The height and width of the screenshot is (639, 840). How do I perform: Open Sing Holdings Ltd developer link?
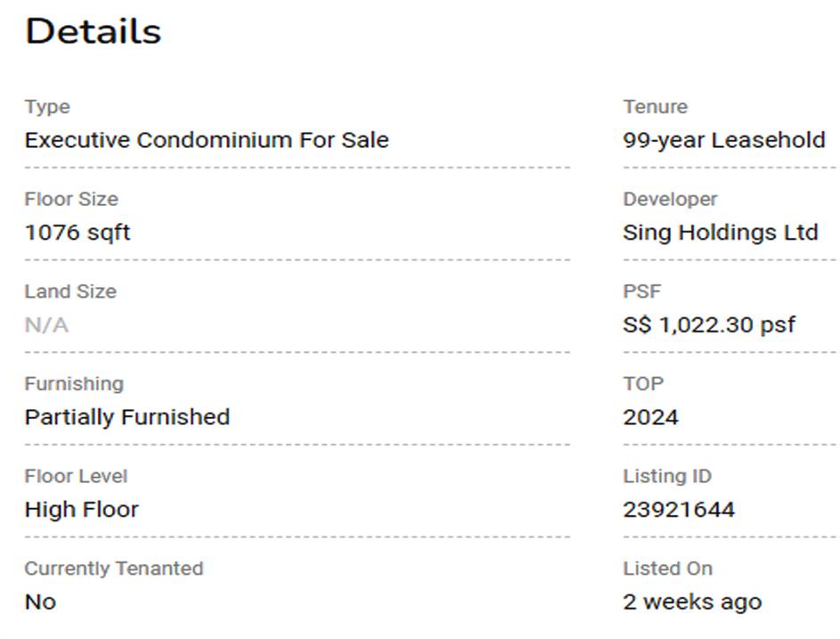[720, 233]
